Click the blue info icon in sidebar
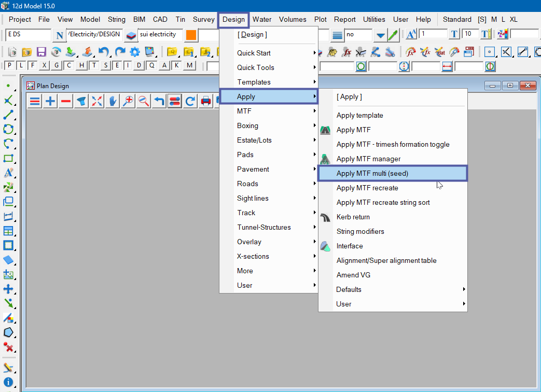The image size is (541, 392). click(8, 382)
